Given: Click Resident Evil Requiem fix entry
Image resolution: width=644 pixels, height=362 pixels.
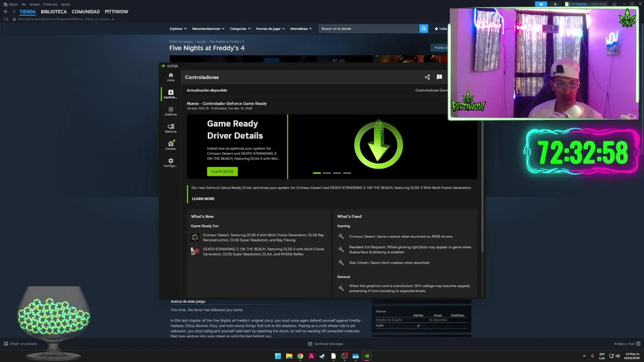Looking at the screenshot, I should (405, 249).
